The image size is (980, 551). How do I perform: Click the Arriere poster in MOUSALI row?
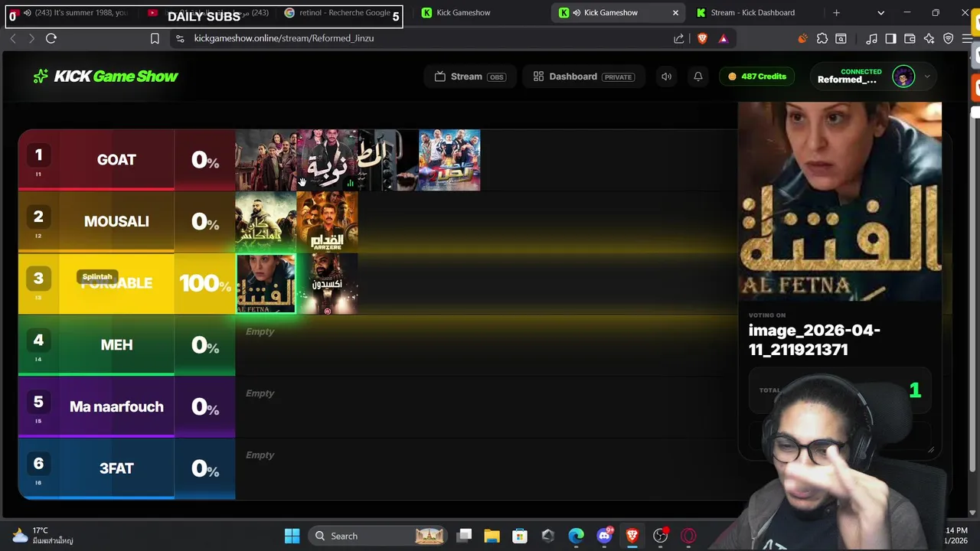pos(327,221)
